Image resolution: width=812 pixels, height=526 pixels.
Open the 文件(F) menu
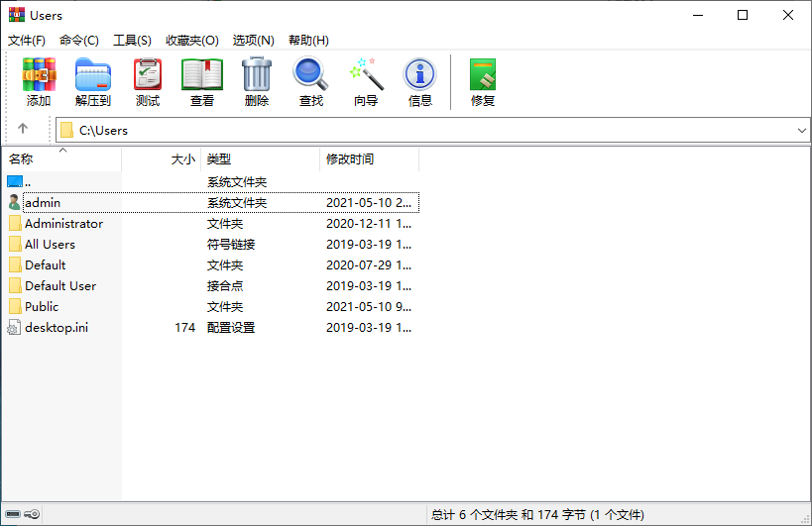coord(27,41)
